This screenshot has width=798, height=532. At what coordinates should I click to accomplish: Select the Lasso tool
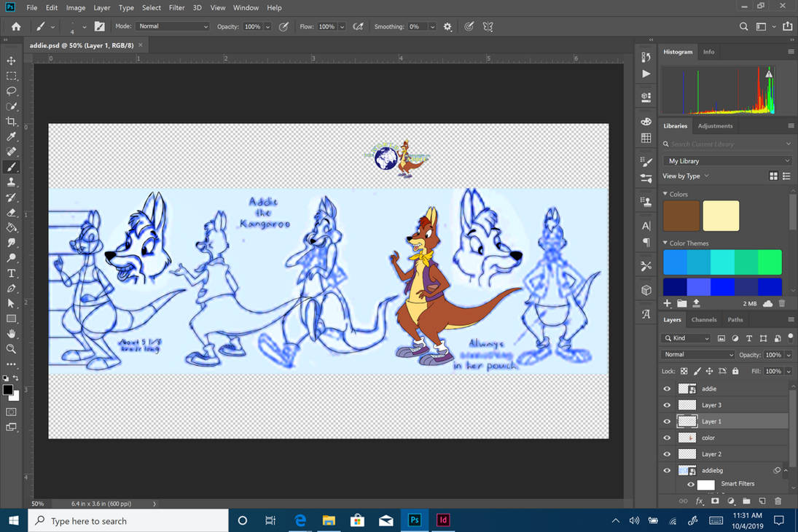click(x=11, y=91)
